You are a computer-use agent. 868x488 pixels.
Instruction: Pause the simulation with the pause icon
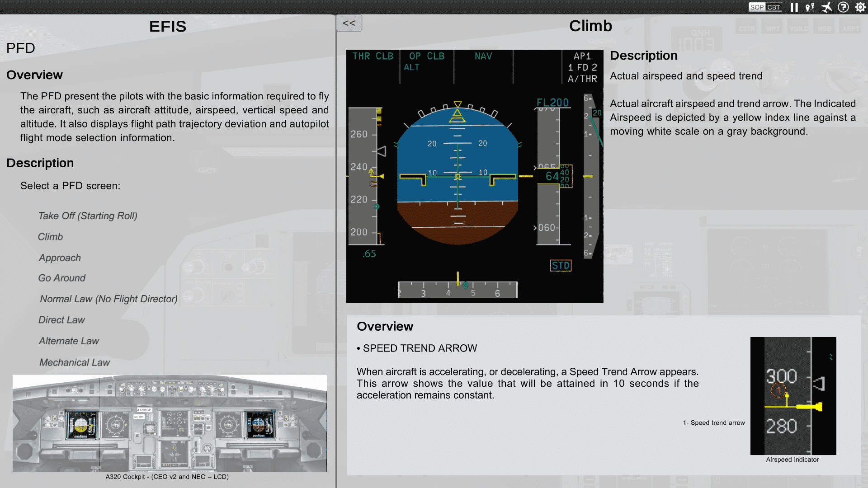click(794, 7)
